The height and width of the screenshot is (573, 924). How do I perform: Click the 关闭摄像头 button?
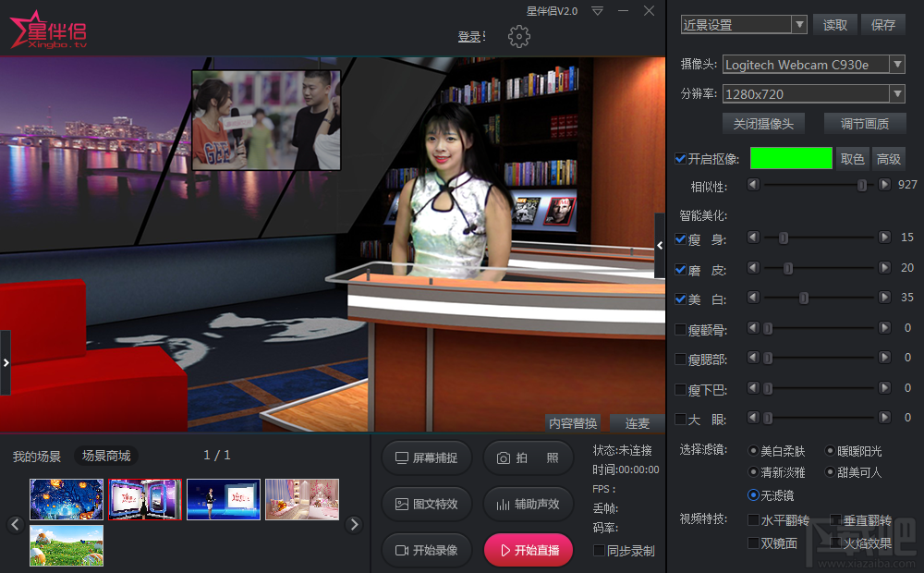763,124
